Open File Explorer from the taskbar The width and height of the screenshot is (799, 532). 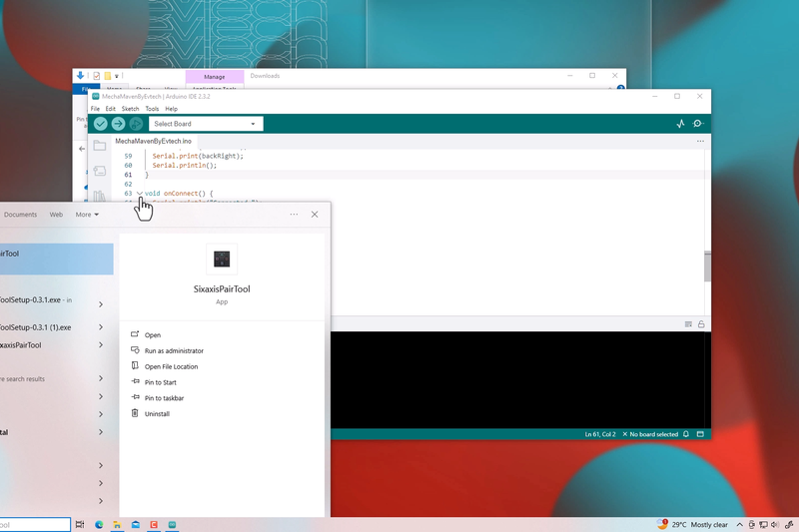pyautogui.click(x=117, y=524)
